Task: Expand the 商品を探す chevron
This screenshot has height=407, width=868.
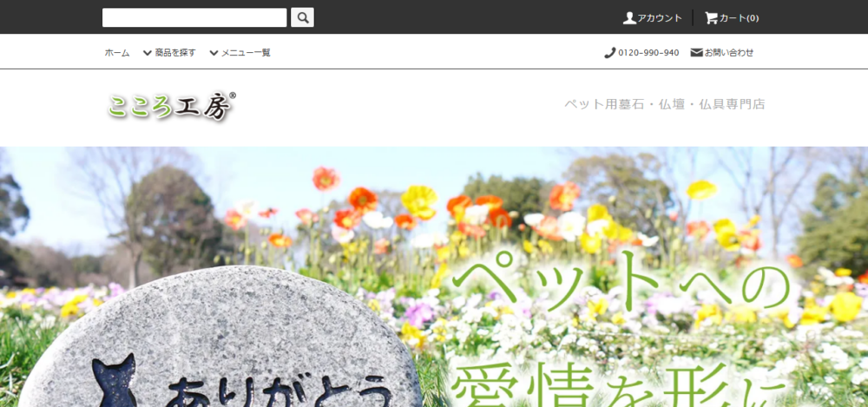Action: pyautogui.click(x=148, y=53)
